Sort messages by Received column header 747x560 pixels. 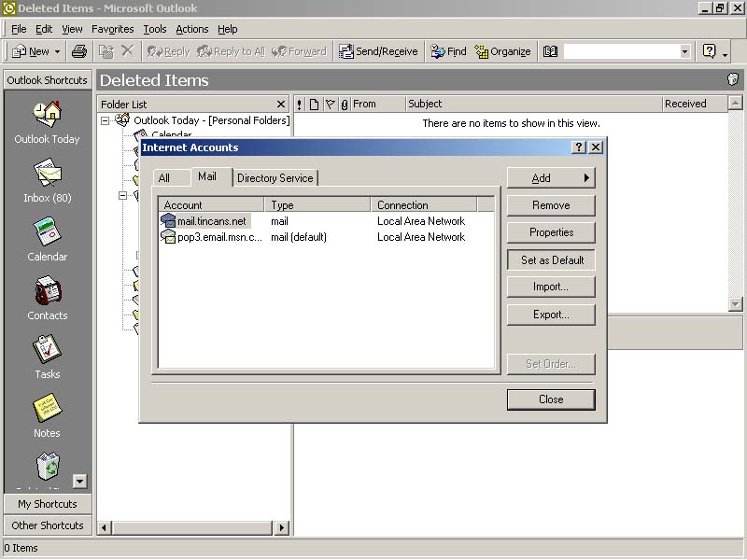click(x=695, y=104)
